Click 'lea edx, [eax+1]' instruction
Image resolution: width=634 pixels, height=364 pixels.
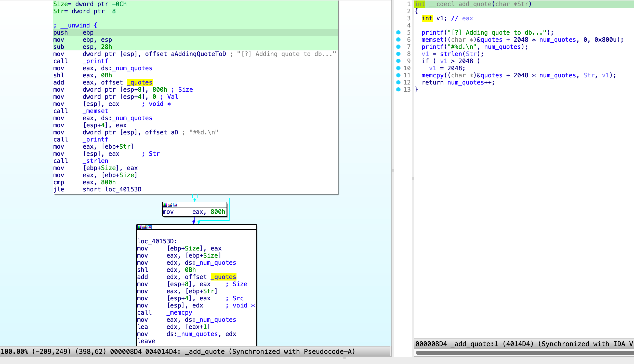point(174,327)
